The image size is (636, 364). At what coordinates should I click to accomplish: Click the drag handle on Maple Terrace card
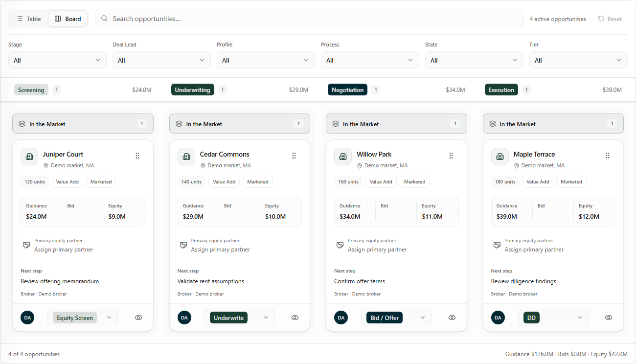608,156
